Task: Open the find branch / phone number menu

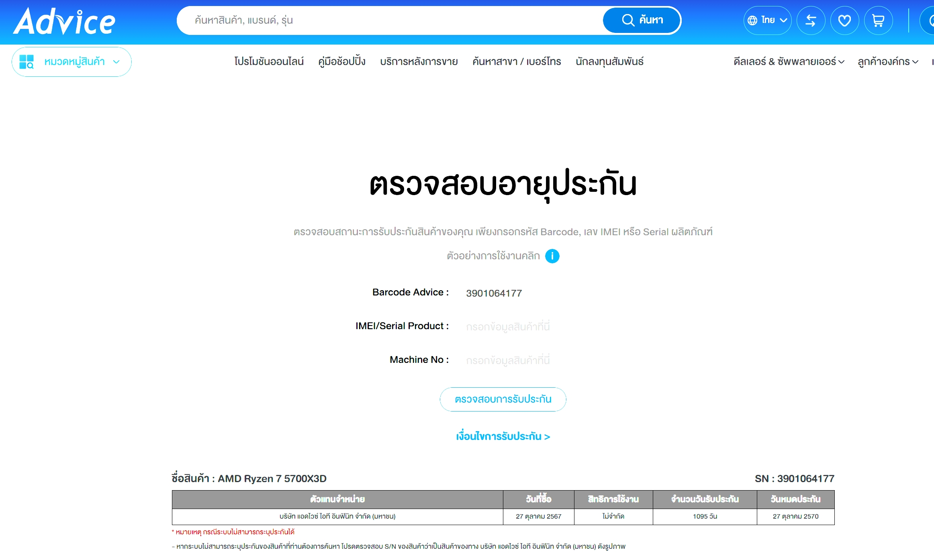Action: [x=516, y=62]
